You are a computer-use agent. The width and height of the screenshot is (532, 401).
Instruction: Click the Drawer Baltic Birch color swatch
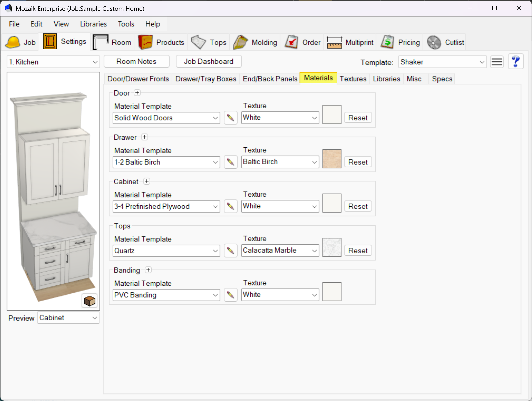coord(332,159)
